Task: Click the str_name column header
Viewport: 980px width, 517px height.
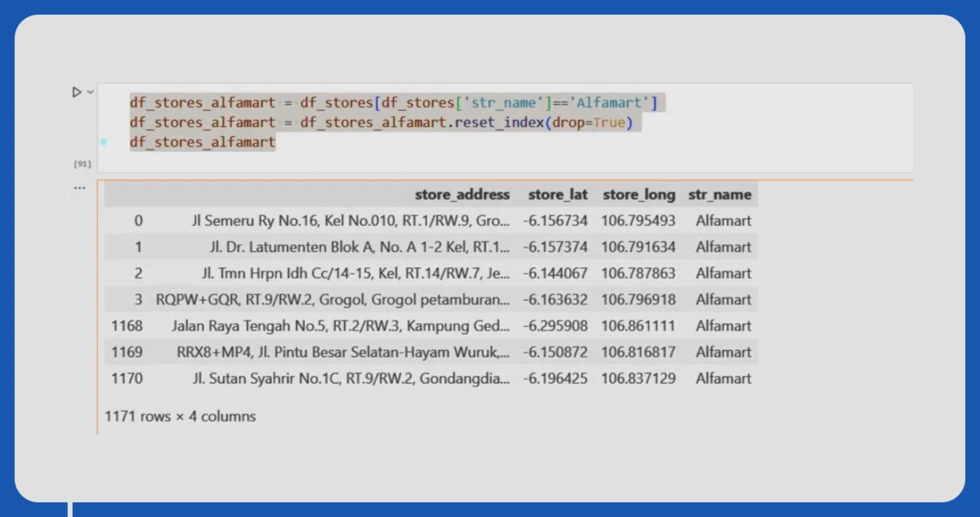Action: pyautogui.click(x=720, y=195)
